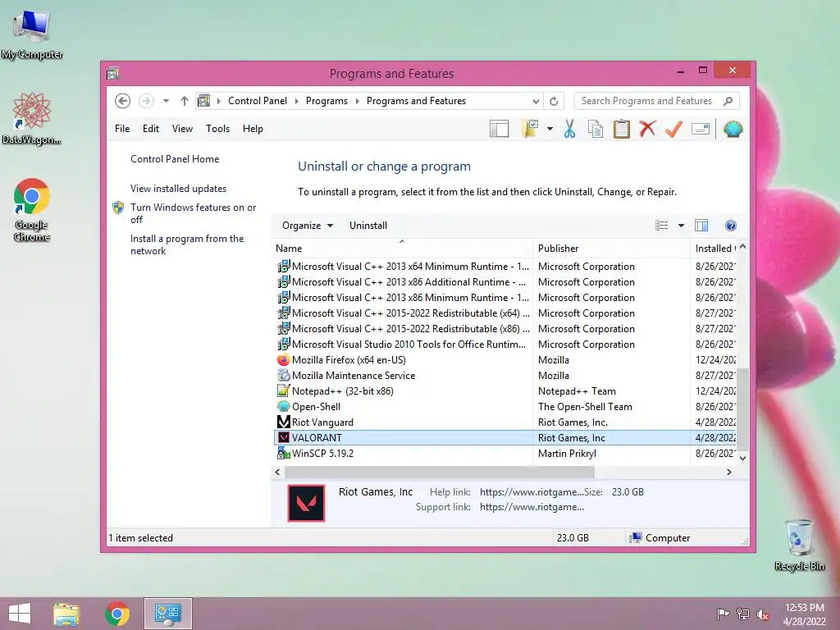Select Microsoft Visual Studio 2010 Tools for Office
Screen dimensions: 840x630
pyautogui.click(x=505, y=345)
